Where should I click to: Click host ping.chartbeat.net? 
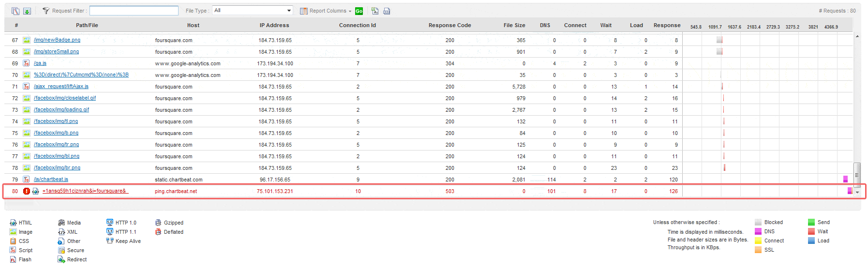176,191
